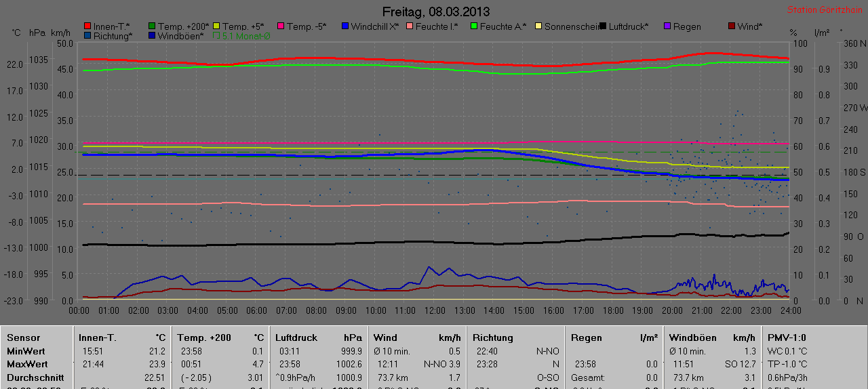Click the 24:00 time axis label
868x389 pixels.
coord(790,310)
